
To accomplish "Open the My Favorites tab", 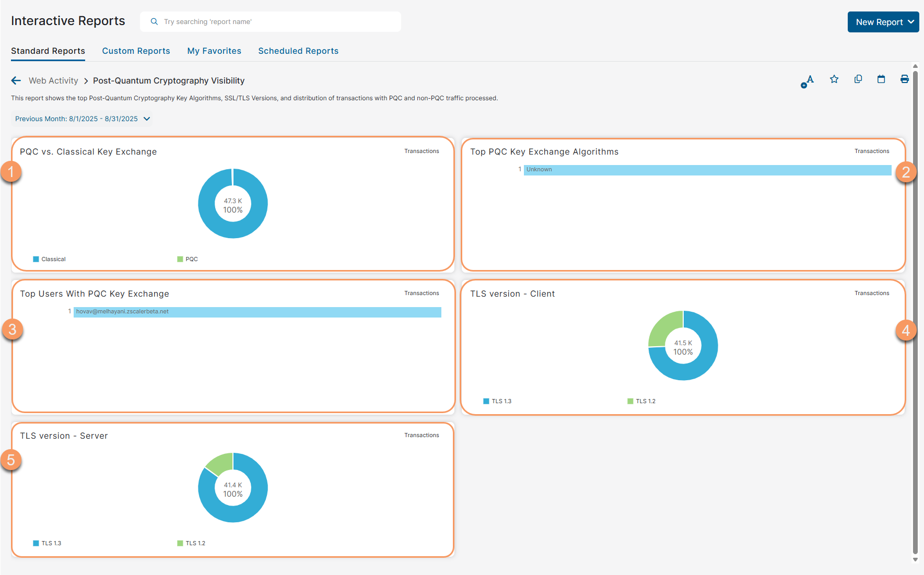I will (214, 51).
